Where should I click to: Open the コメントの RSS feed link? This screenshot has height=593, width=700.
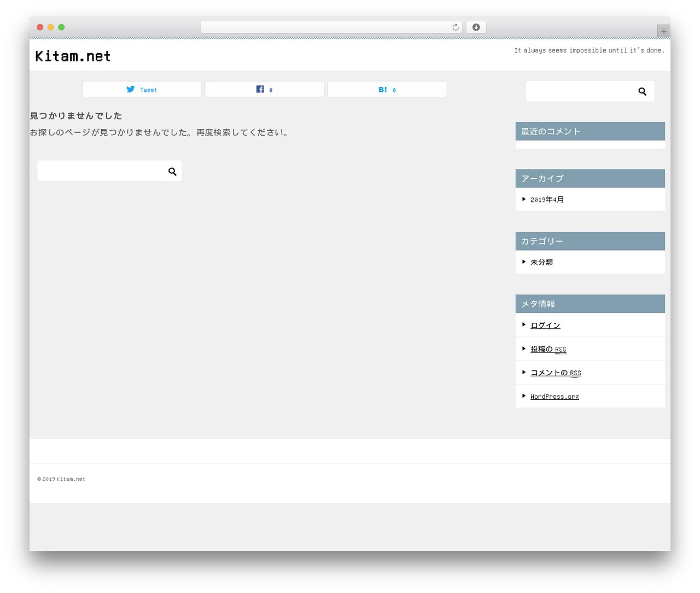coord(556,373)
